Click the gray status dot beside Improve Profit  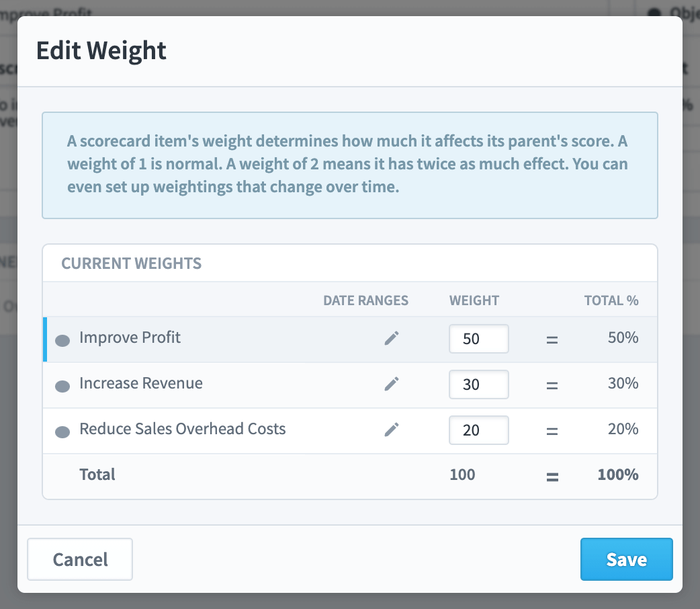(x=62, y=341)
